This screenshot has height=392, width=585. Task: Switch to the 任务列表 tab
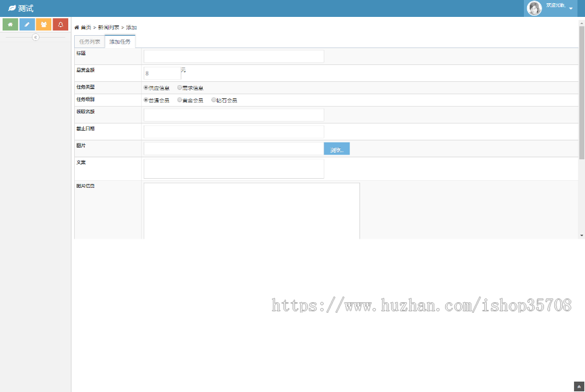point(90,42)
